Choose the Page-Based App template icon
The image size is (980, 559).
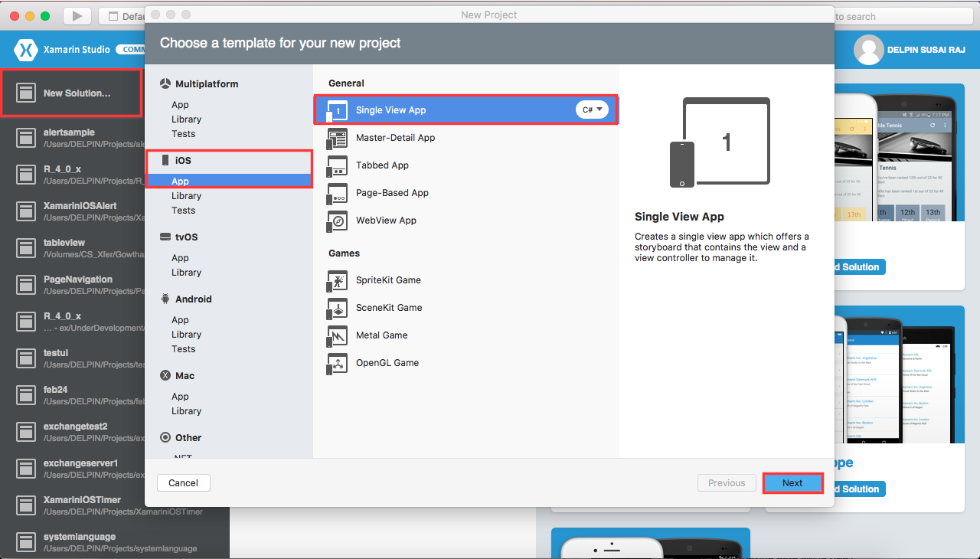(337, 193)
